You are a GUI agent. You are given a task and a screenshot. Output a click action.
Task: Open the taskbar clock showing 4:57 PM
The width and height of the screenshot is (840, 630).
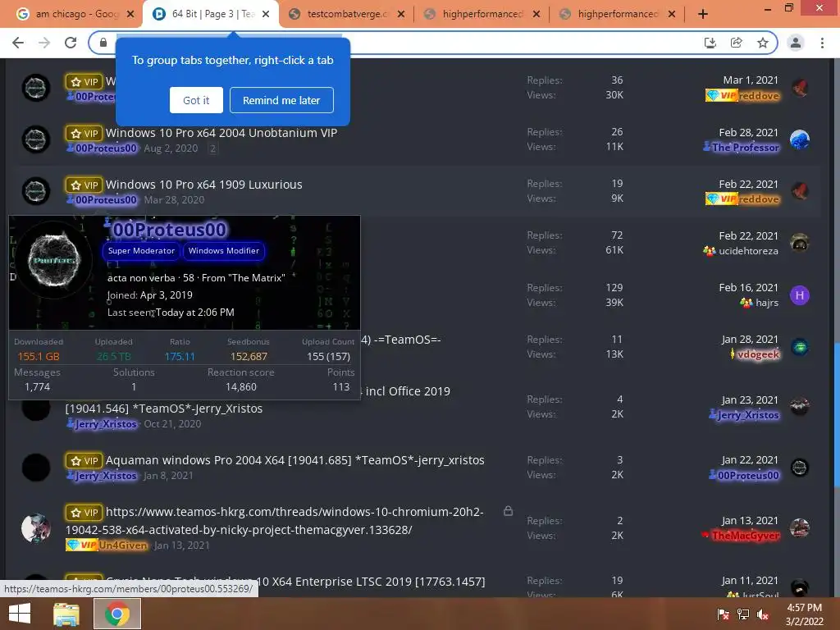coord(804,614)
